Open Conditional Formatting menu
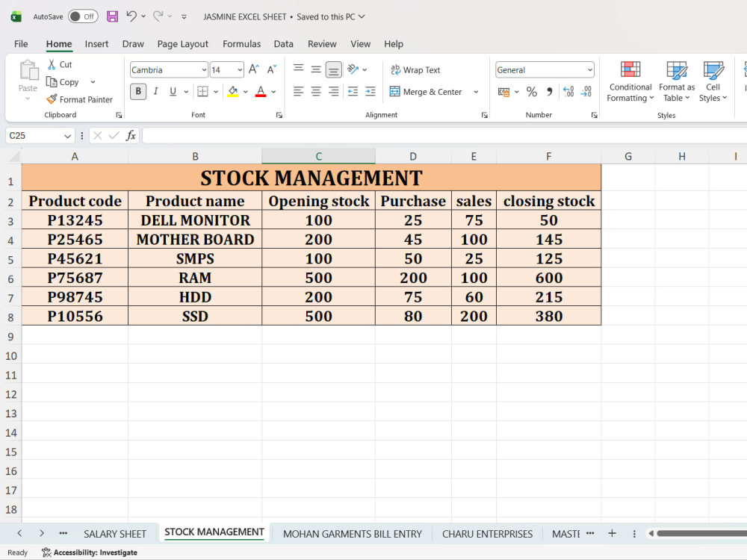Image resolution: width=747 pixels, height=560 pixels. pos(630,81)
